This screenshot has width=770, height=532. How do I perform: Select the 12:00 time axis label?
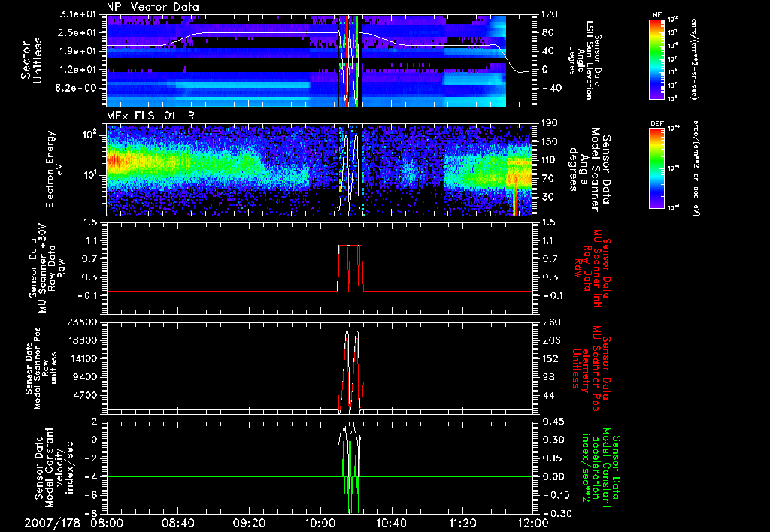(x=532, y=522)
